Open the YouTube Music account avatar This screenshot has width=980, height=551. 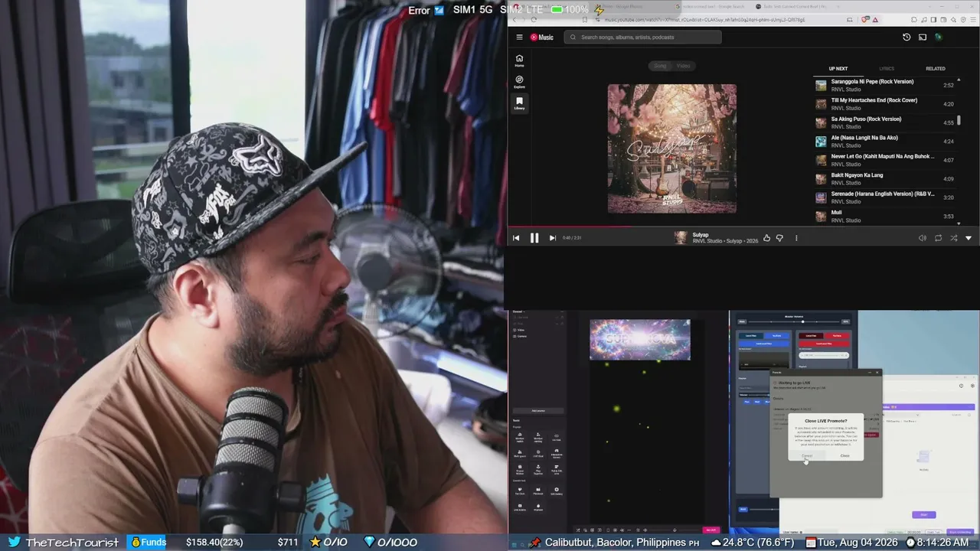click(938, 37)
